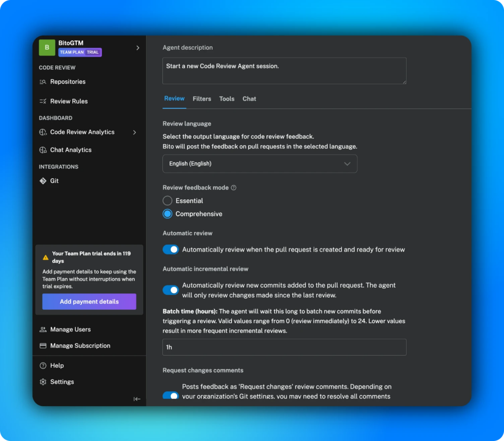Screen dimensions: 504x441
Task: Select the Essential feedback mode
Action: coord(168,201)
